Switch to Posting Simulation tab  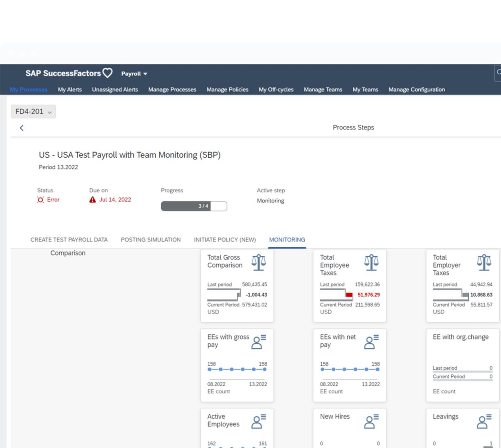pyautogui.click(x=151, y=240)
